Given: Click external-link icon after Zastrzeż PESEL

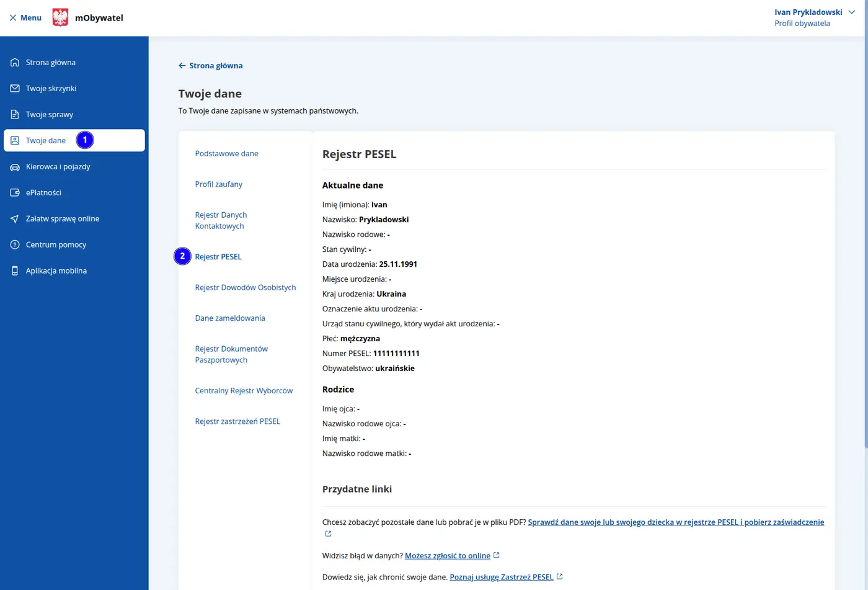Looking at the screenshot, I should coord(559,576).
